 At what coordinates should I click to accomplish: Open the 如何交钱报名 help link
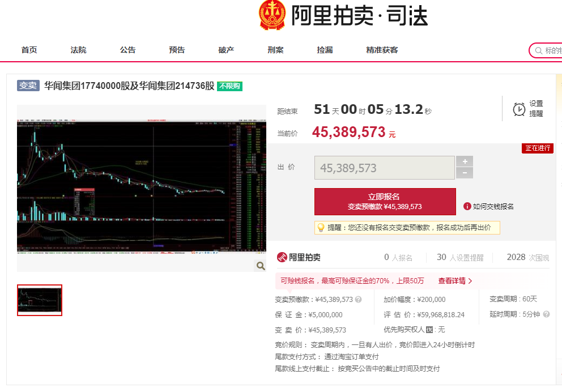(x=493, y=206)
